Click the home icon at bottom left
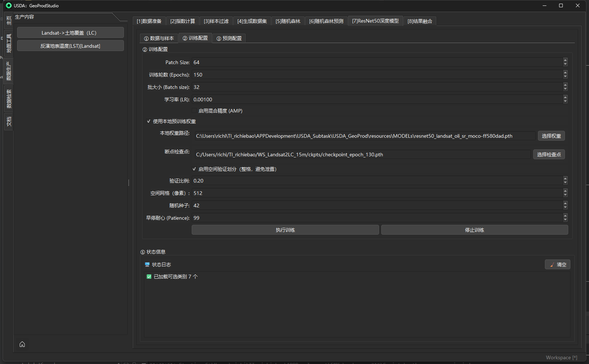 [x=22, y=344]
